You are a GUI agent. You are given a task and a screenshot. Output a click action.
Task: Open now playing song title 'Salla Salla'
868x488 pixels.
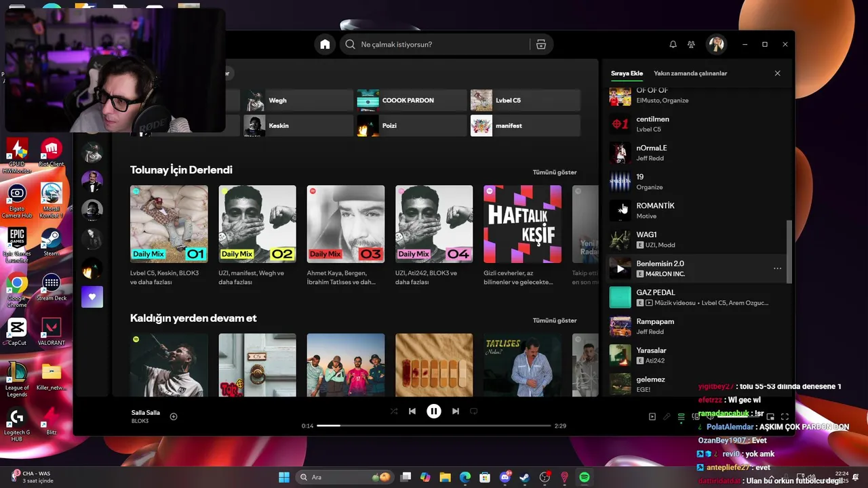coord(146,413)
